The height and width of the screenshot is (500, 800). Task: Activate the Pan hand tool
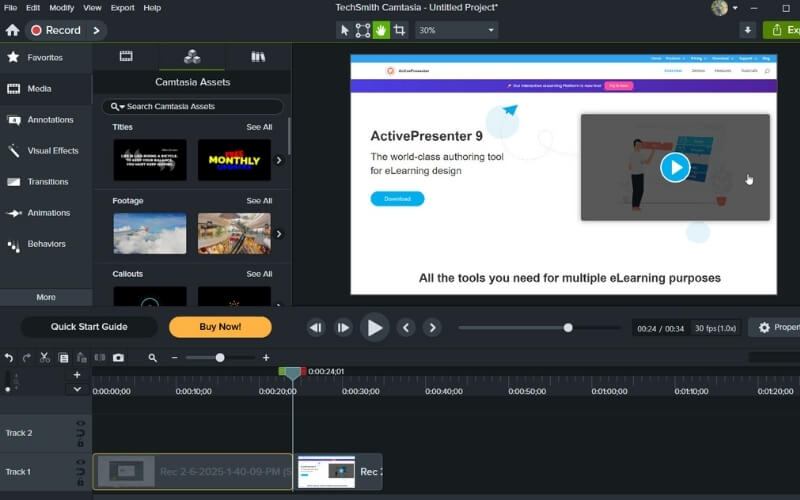tap(381, 30)
